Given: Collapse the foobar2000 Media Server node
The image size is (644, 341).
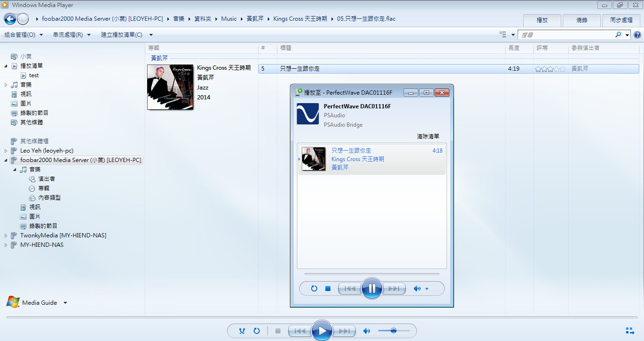Looking at the screenshot, I should (x=6, y=160).
